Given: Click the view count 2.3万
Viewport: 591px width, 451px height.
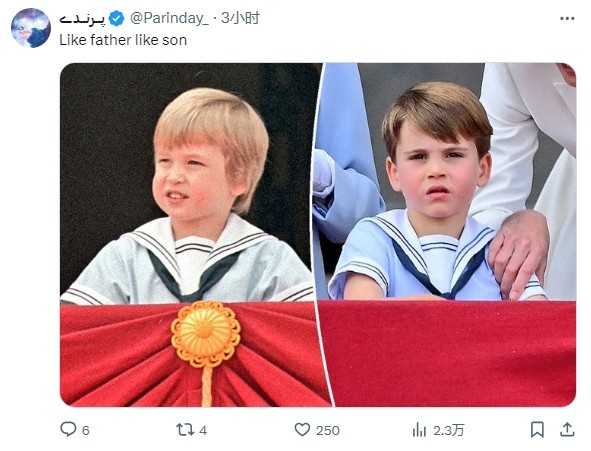Looking at the screenshot, I should 449,430.
